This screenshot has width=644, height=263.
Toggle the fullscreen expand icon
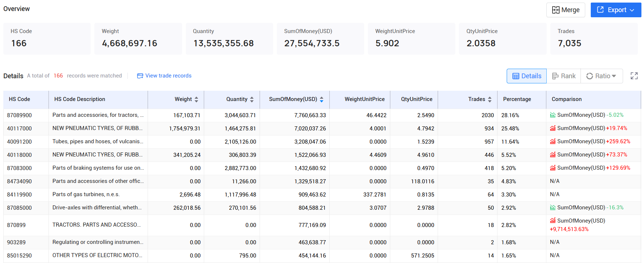[634, 76]
